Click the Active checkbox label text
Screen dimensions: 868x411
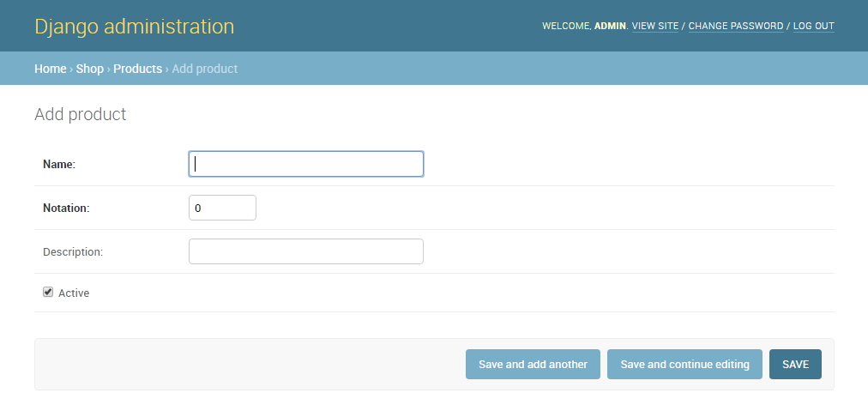[x=74, y=293]
